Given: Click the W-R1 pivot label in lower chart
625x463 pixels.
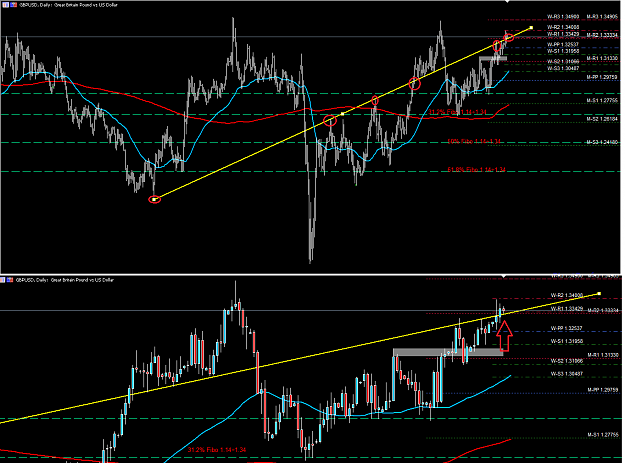Looking at the screenshot, I should (x=566, y=309).
